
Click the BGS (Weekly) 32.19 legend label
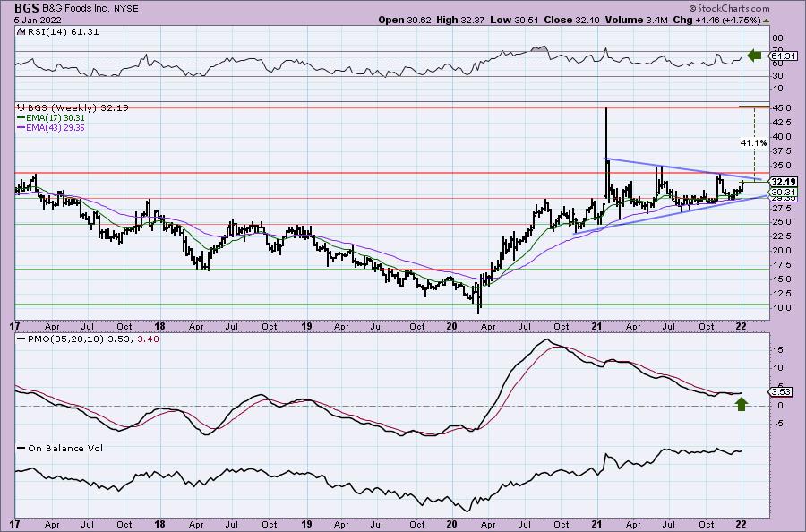[x=78, y=108]
